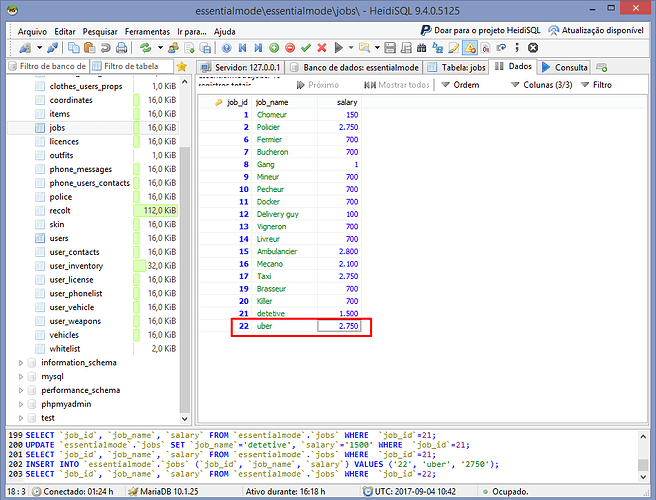Open the Editar menu
The image size is (656, 500).
65,31
